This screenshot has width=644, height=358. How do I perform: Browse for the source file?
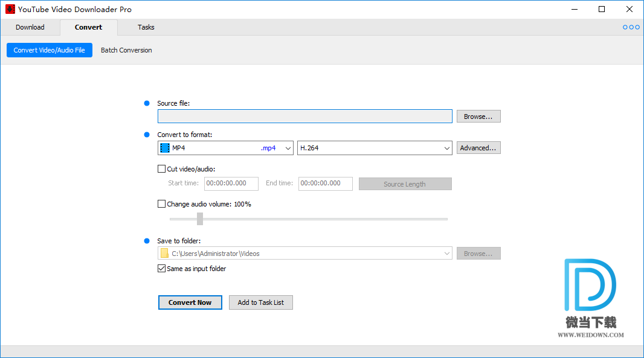click(x=478, y=117)
